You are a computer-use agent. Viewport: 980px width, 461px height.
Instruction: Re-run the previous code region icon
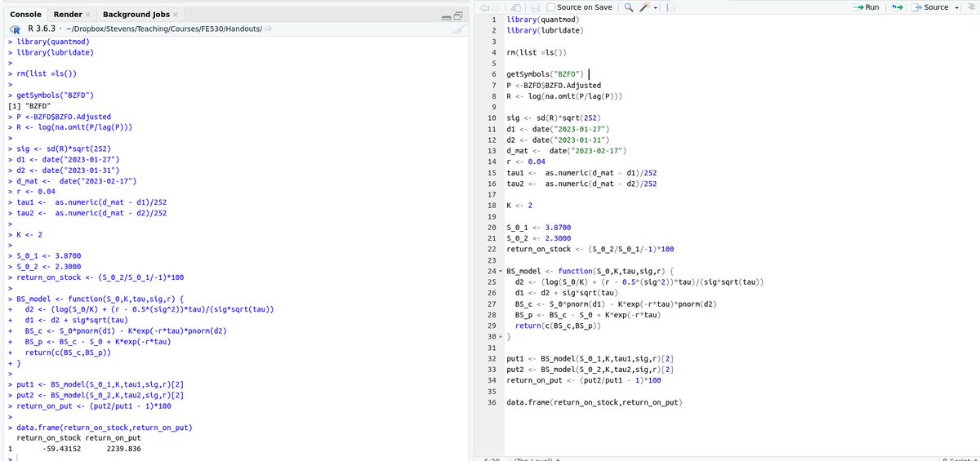(897, 7)
